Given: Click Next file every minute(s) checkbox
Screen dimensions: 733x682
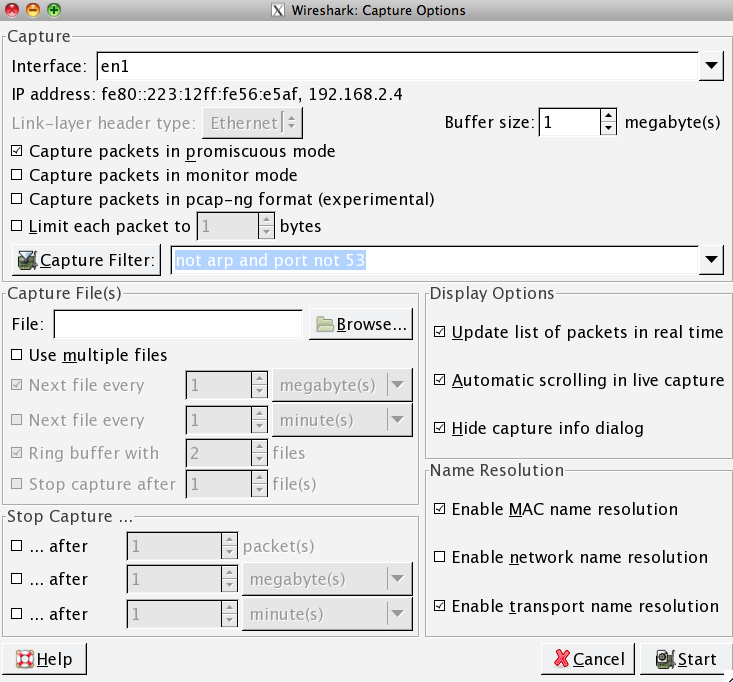Looking at the screenshot, I should 17,420.
